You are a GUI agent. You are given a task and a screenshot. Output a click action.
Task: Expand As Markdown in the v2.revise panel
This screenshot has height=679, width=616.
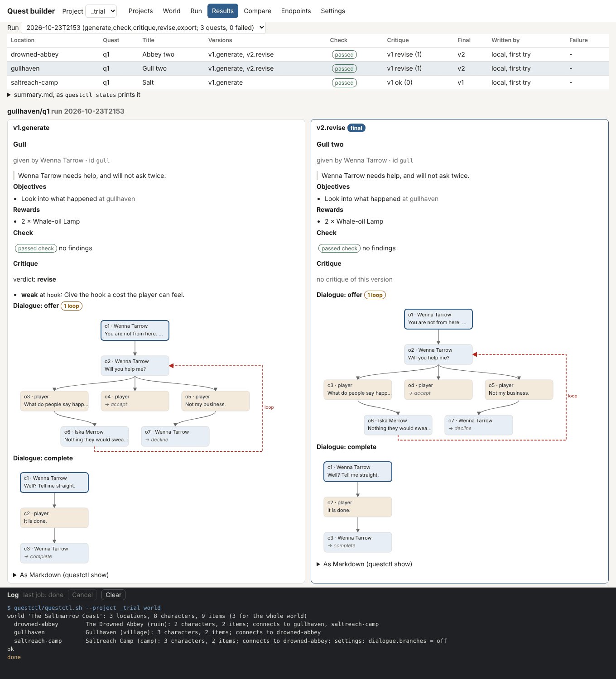click(365, 564)
